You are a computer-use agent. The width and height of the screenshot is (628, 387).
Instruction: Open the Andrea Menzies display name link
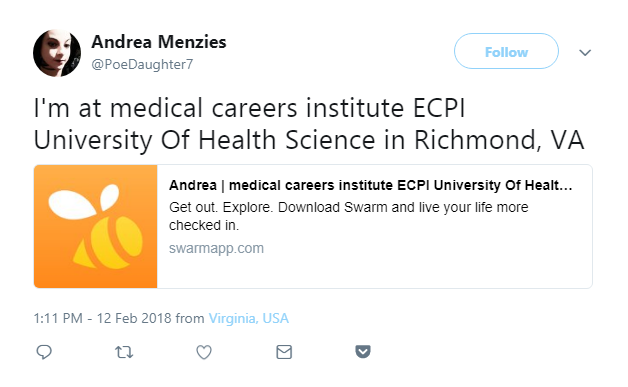159,42
